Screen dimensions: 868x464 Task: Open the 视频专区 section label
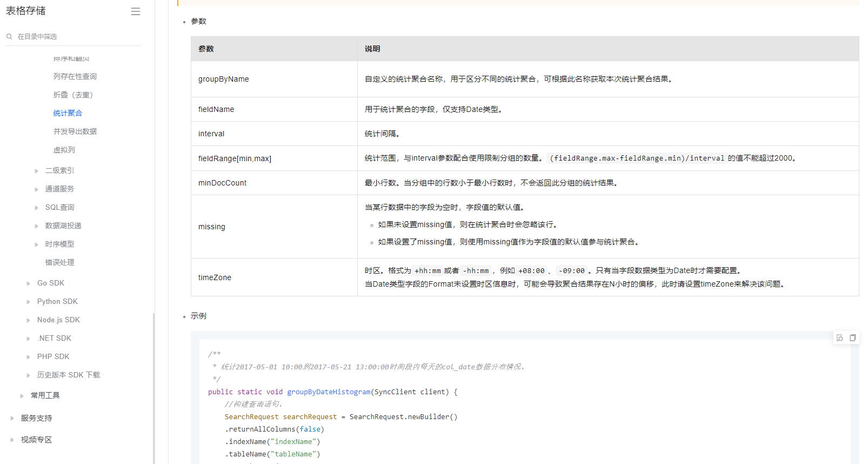pos(37,440)
